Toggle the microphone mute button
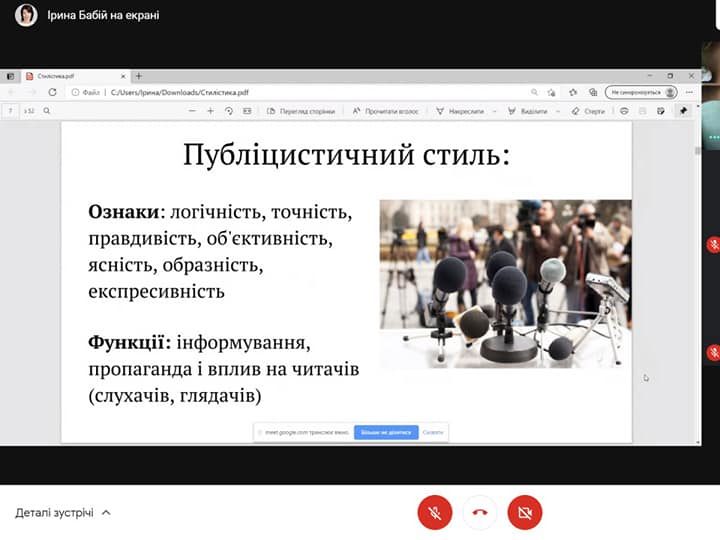The image size is (720, 540). (434, 513)
